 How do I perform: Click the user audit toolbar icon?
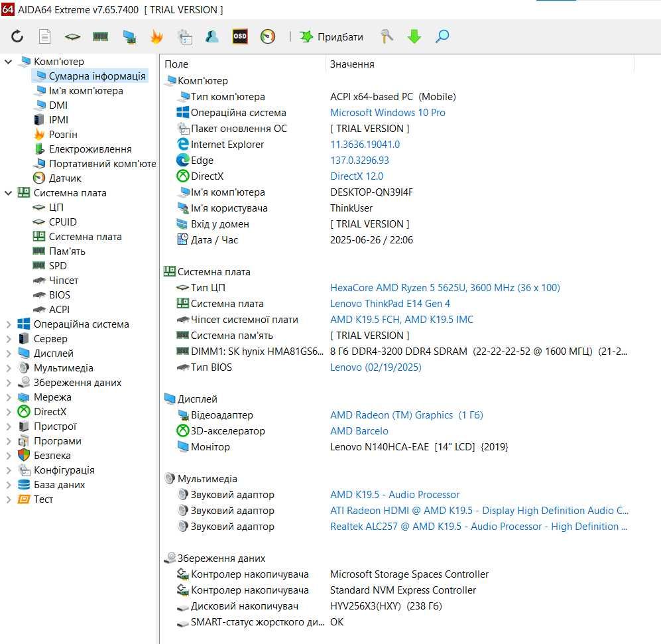click(x=212, y=36)
